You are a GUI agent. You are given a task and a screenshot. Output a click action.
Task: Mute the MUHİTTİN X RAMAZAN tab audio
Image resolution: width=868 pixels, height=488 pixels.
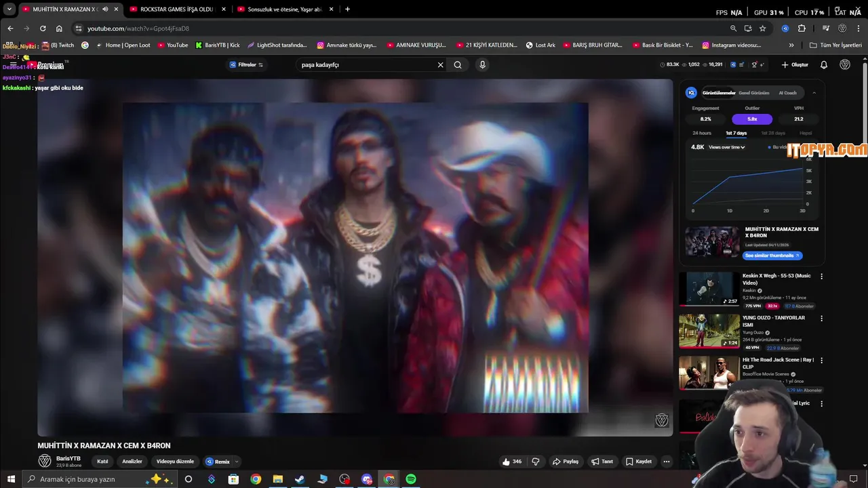105,9
